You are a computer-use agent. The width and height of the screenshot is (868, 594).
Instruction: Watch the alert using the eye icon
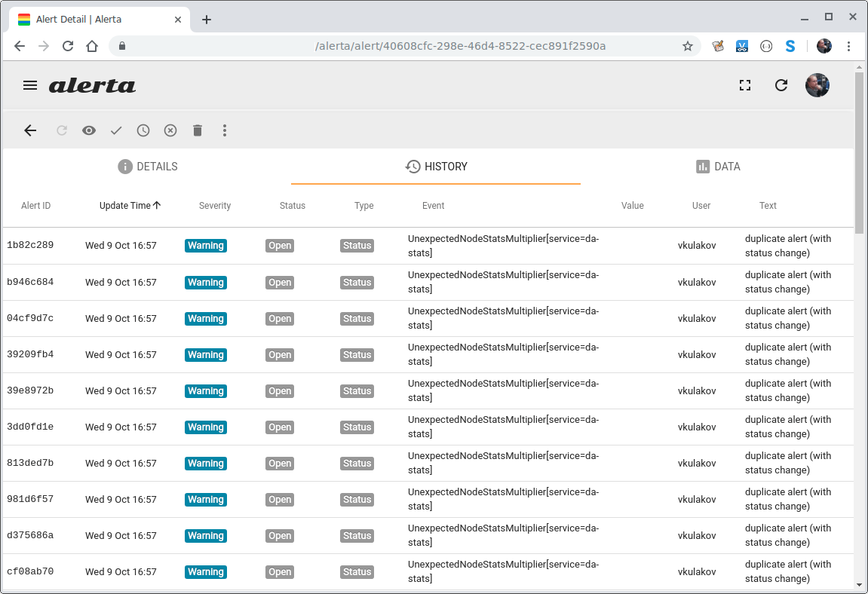click(89, 130)
